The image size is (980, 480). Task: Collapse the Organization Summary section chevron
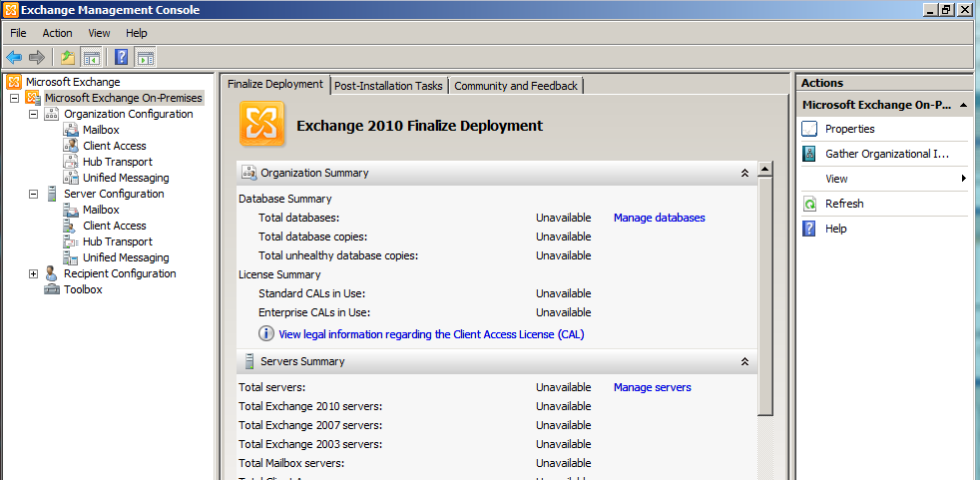point(744,173)
